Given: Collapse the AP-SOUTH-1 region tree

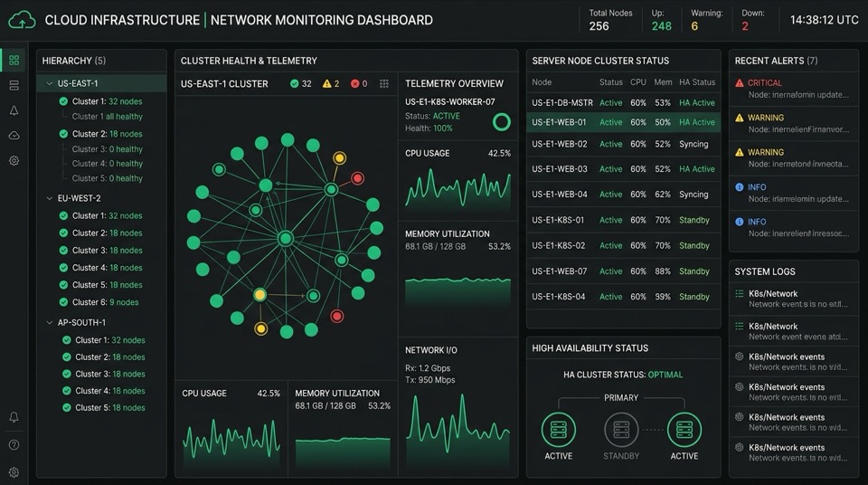Looking at the screenshot, I should pyautogui.click(x=49, y=323).
